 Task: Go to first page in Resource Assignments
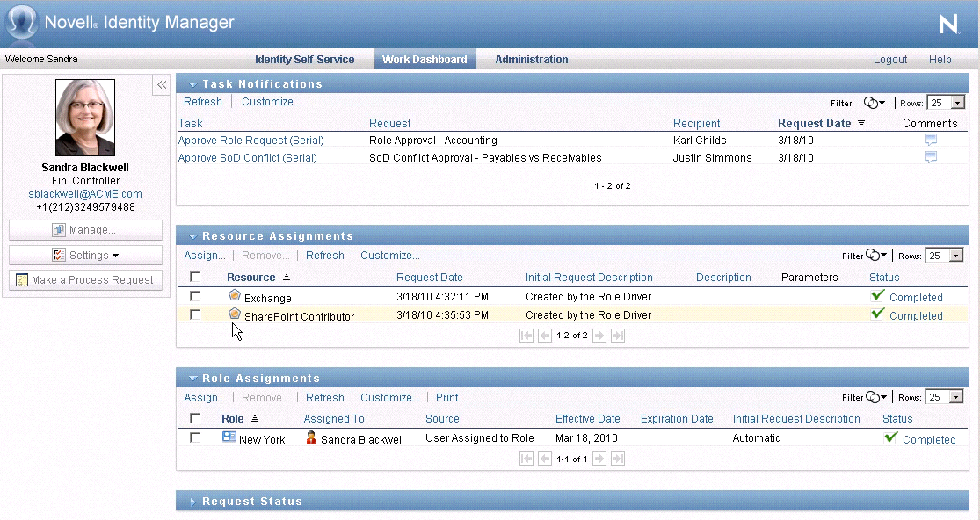tap(526, 336)
